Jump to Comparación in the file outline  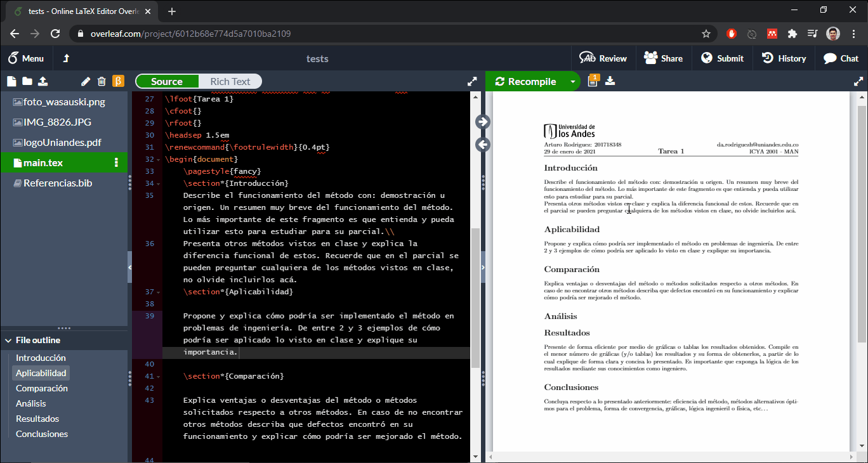42,388
